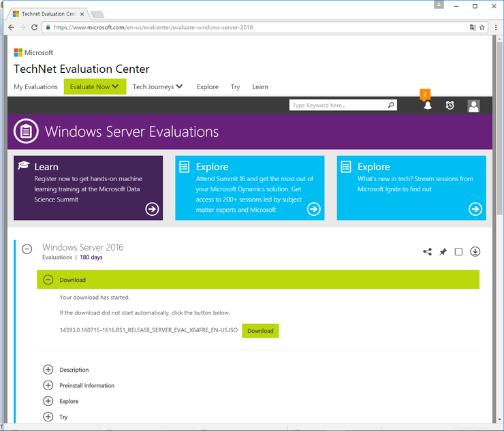Image resolution: width=504 pixels, height=431 pixels.
Task: Click the browser address bar URL
Action: [x=153, y=27]
